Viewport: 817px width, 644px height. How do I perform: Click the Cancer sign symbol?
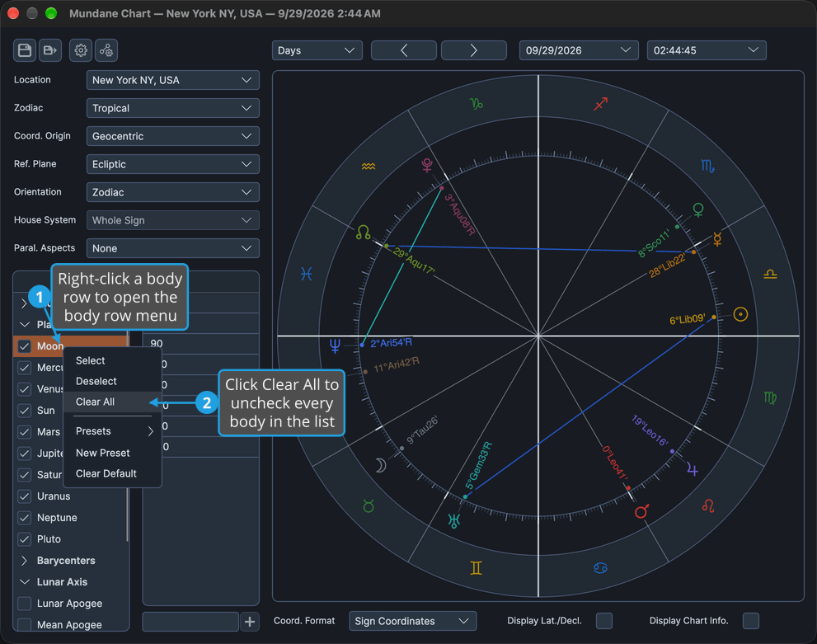tap(600, 568)
